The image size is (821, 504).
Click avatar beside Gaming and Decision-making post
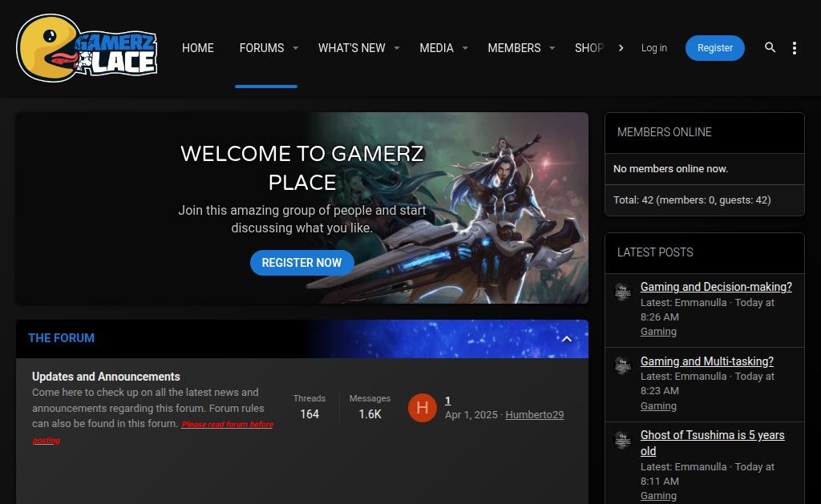click(622, 291)
